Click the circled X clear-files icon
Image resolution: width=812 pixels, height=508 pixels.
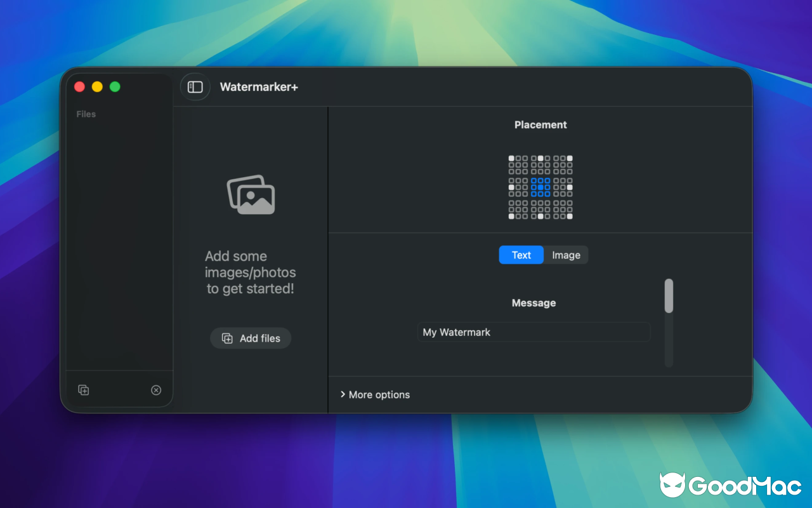(156, 390)
